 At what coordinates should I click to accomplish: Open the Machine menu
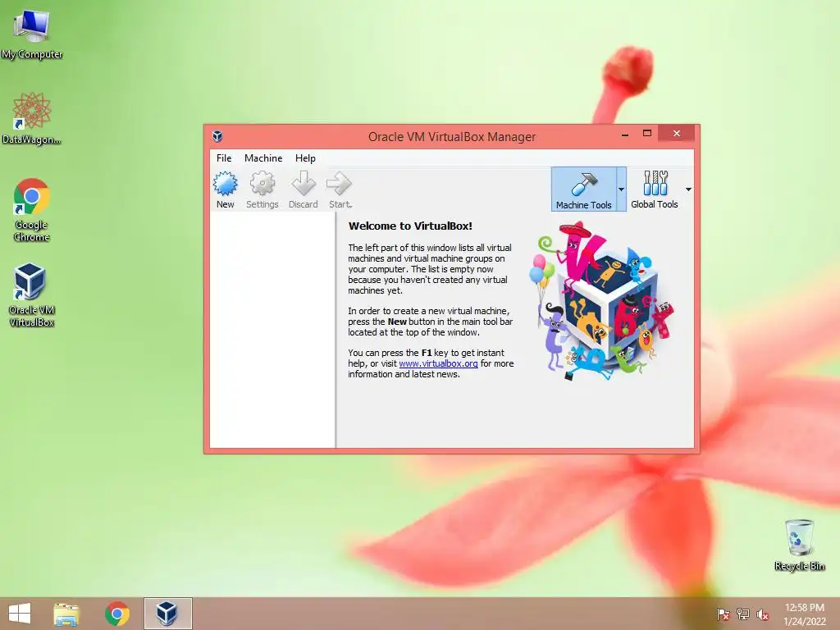click(x=263, y=158)
